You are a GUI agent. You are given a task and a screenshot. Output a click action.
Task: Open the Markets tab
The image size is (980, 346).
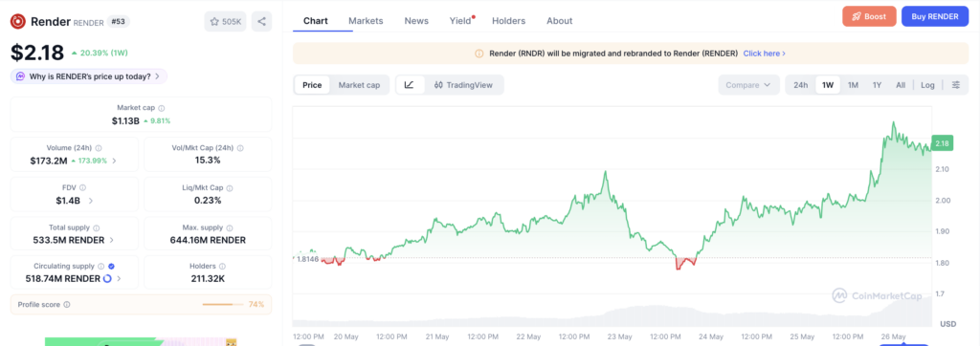[366, 21]
